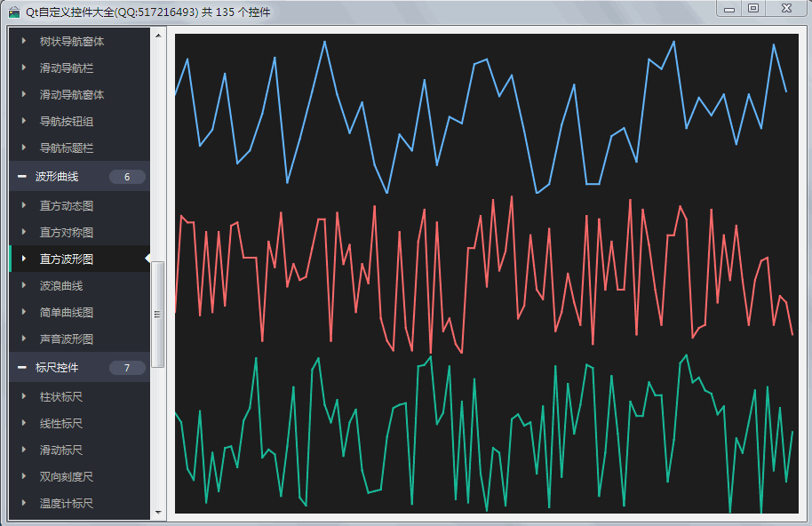The width and height of the screenshot is (812, 526).
Task: Click the arrow icon beside 直方波形图
Action: 24,259
